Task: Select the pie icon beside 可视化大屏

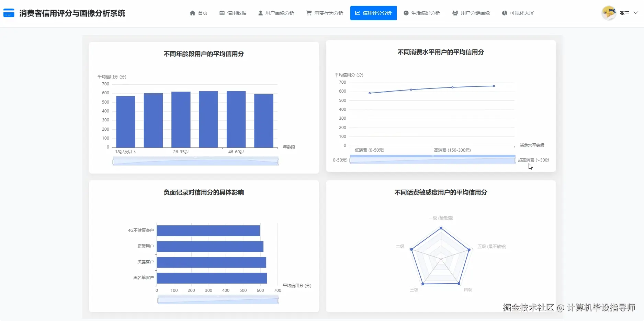Action: point(504,13)
